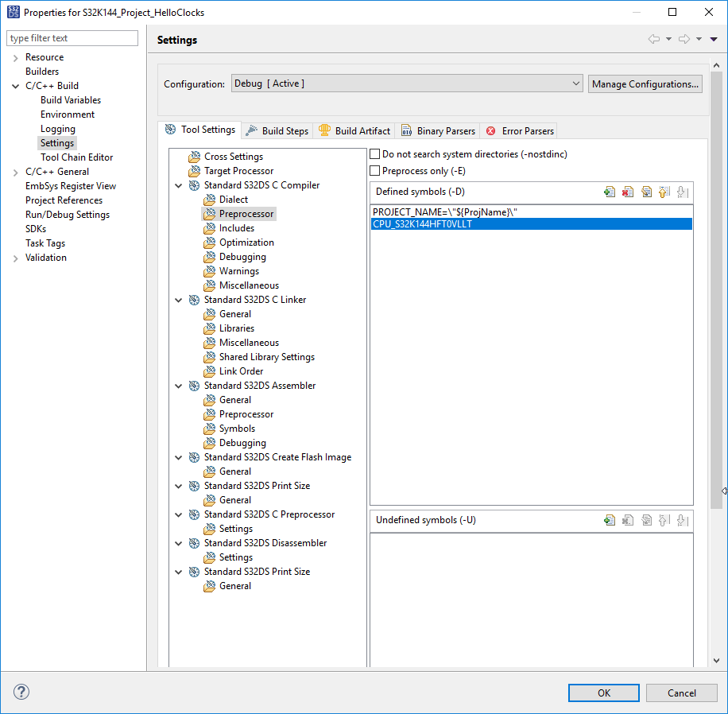Click Manage Configurations button
The height and width of the screenshot is (714, 728).
point(645,84)
